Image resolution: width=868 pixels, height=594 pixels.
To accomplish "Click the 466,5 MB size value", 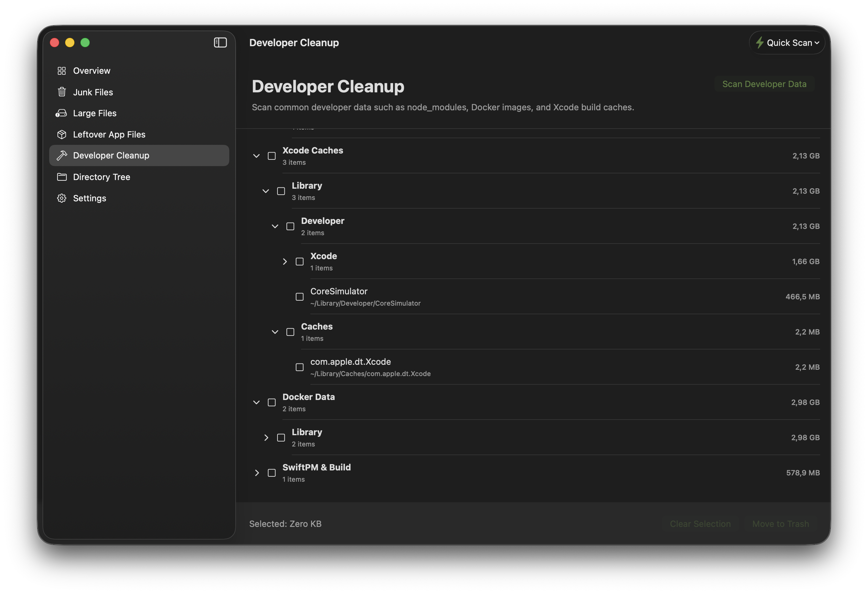I will coord(802,297).
